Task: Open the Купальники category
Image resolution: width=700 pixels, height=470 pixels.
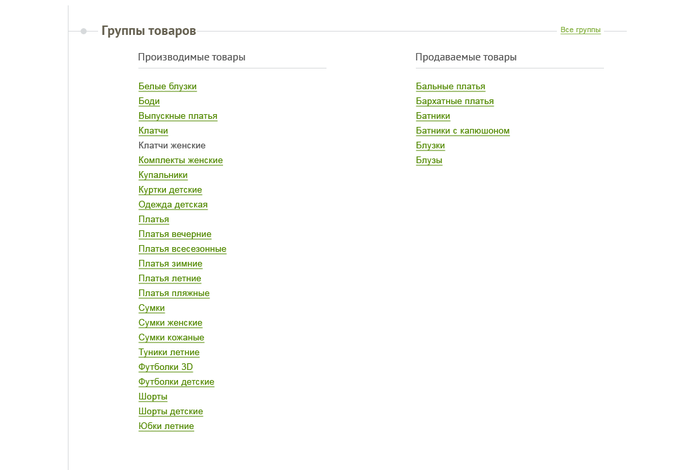Action: pyautogui.click(x=163, y=175)
